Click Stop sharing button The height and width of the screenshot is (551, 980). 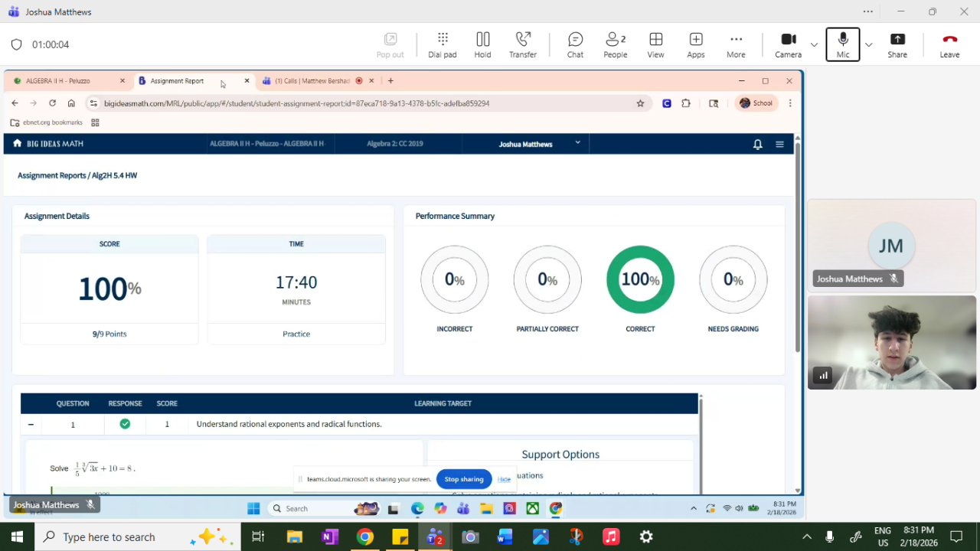464,479
